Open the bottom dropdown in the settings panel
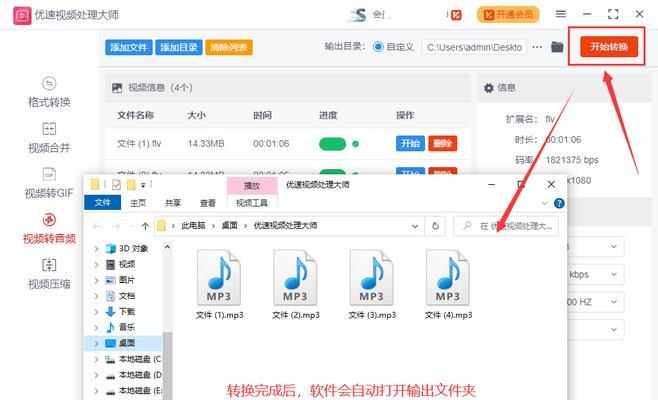The image size is (658, 400). 595,329
